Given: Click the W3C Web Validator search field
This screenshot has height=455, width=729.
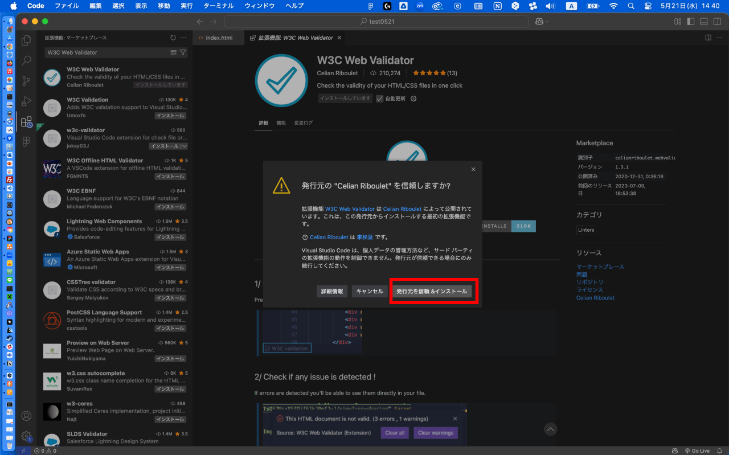Looking at the screenshot, I should 100,52.
